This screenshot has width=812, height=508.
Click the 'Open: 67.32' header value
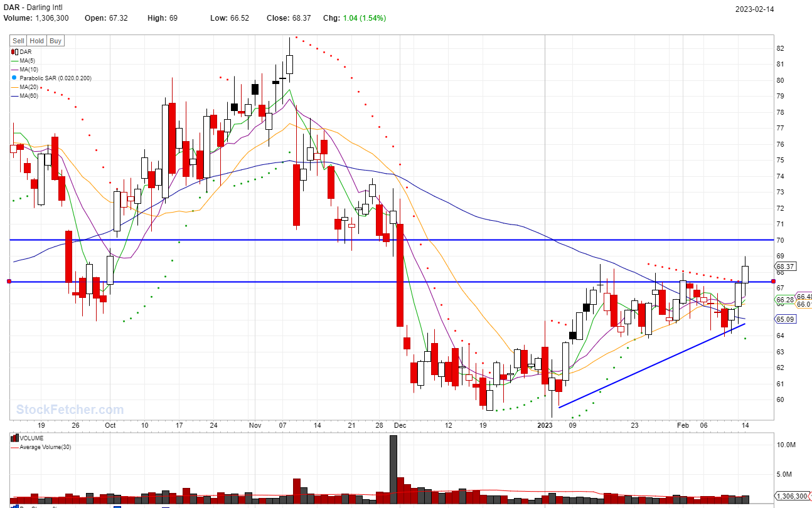tap(106, 18)
